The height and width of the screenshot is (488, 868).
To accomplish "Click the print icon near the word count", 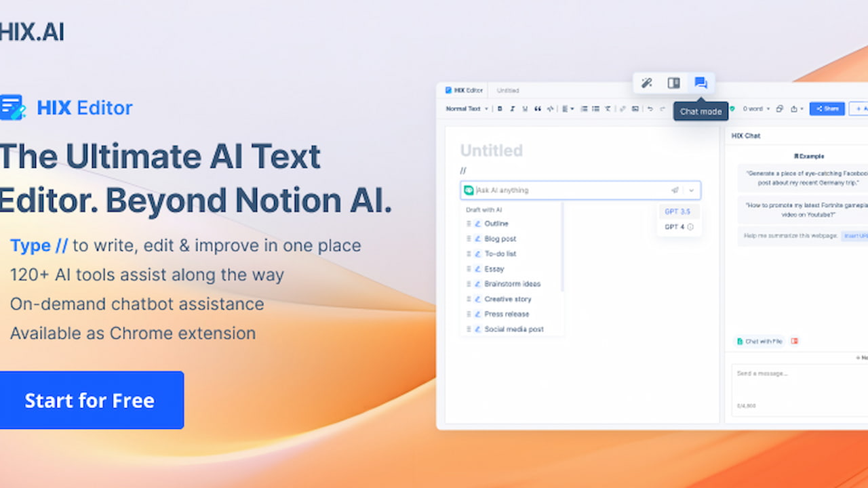I will 780,108.
